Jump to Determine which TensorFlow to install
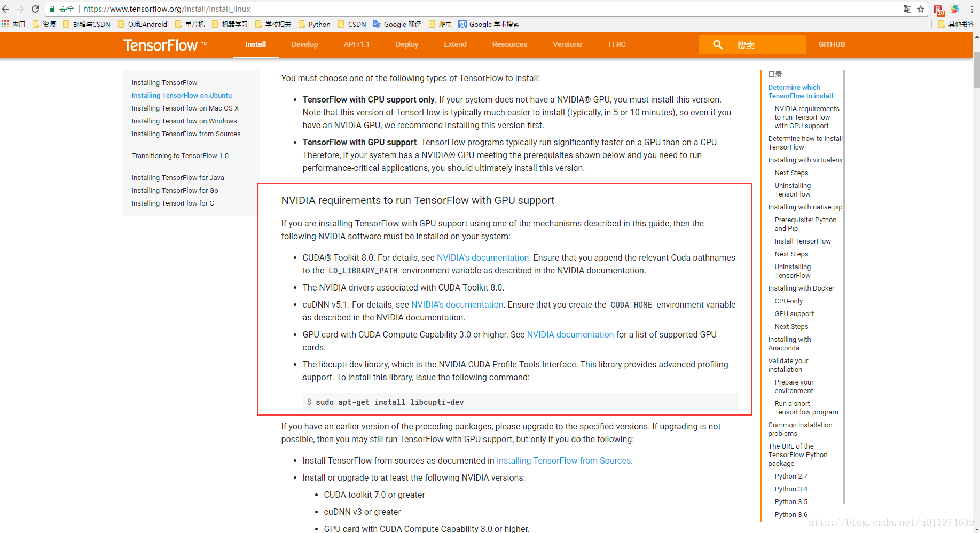The image size is (980, 533). pyautogui.click(x=800, y=91)
